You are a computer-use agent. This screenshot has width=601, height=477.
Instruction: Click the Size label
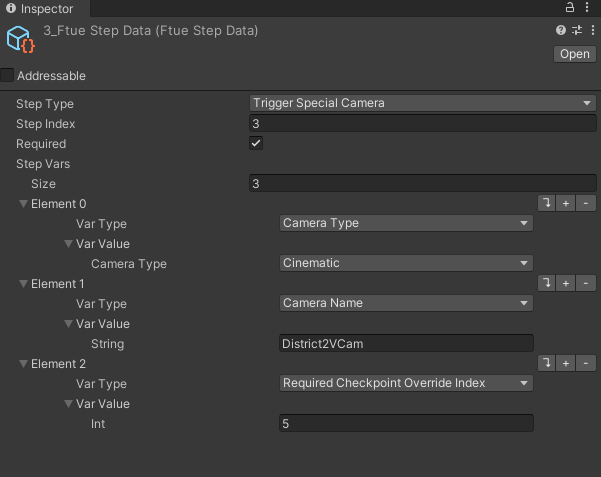click(x=43, y=184)
